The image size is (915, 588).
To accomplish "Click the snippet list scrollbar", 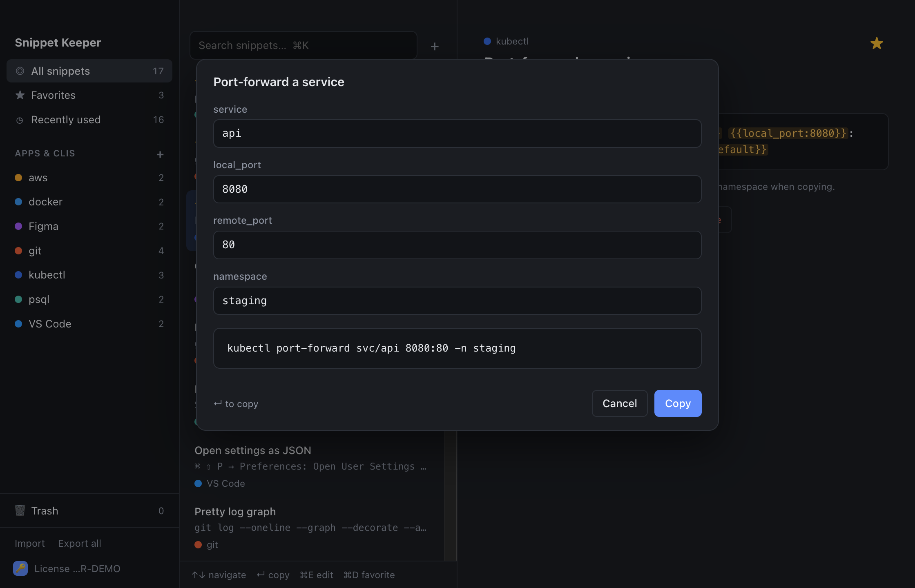I will 450,495.
